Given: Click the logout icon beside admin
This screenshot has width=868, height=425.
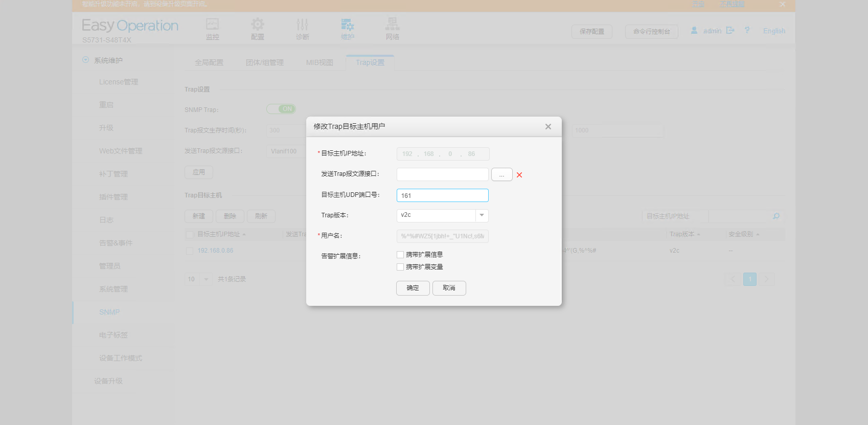Looking at the screenshot, I should tap(730, 31).
